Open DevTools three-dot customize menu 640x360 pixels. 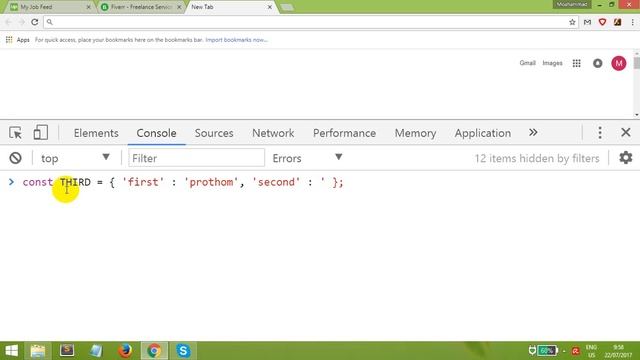[600, 133]
